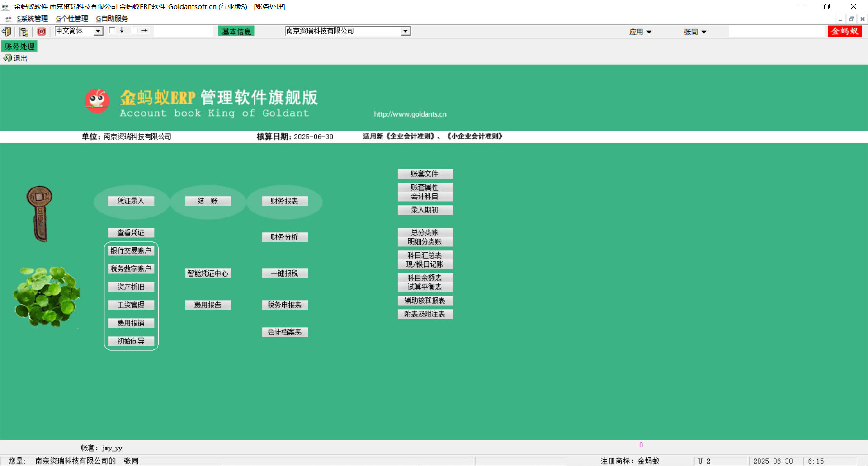Click the Goldant red ant logo

(x=97, y=101)
